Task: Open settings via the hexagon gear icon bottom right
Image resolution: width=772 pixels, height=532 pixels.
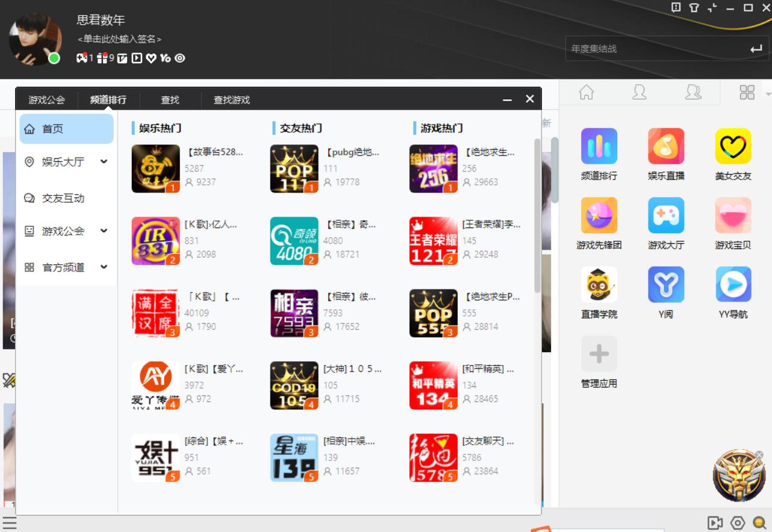Action: tap(738, 522)
